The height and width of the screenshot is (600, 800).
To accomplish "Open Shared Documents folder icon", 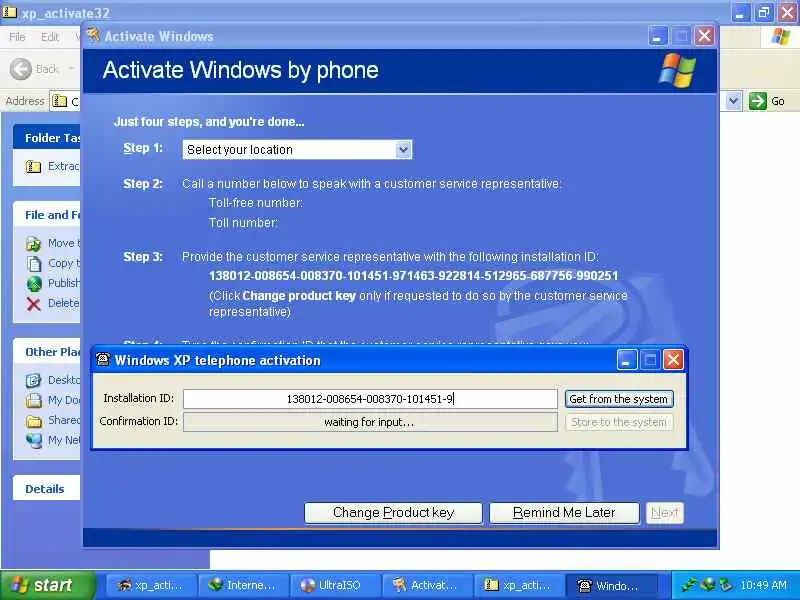I will pos(34,421).
